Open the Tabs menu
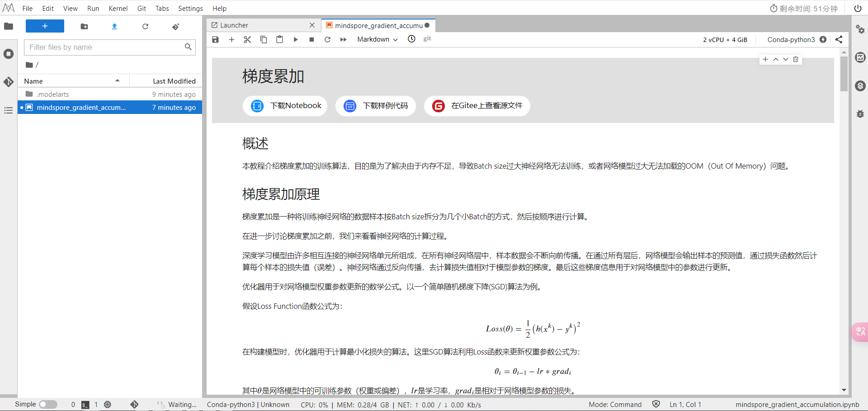Image resolution: width=868 pixels, height=411 pixels. pyautogui.click(x=162, y=8)
